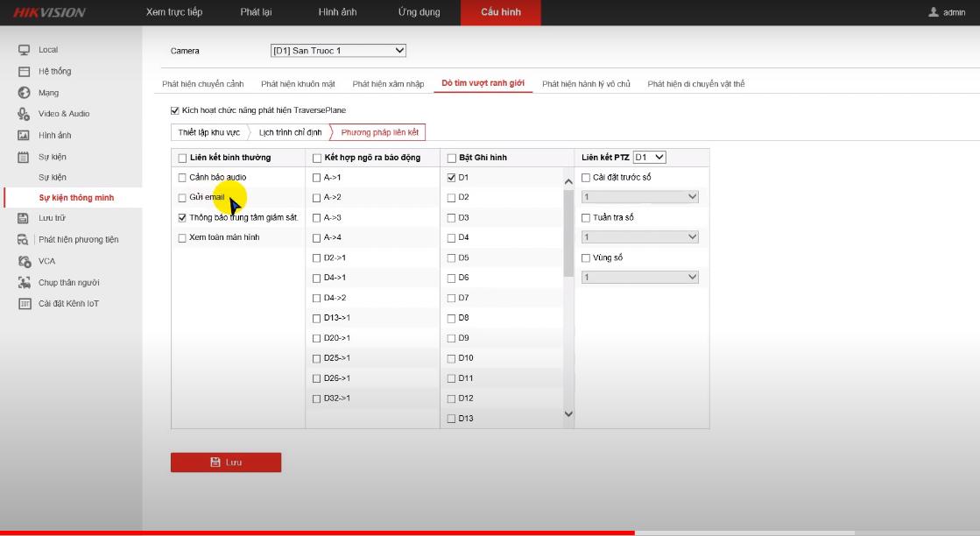Open the dropdown under Cài đặt trước số
This screenshot has height=536, width=980.
[x=640, y=197]
